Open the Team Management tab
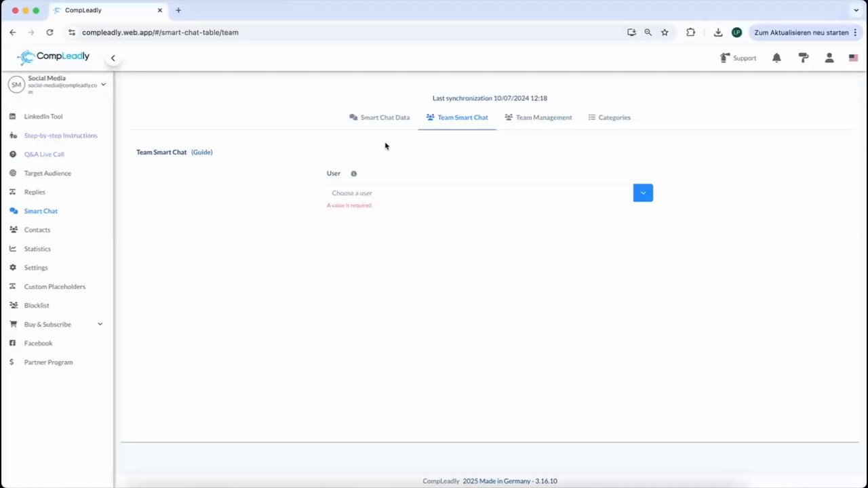This screenshot has height=488, width=868. pyautogui.click(x=538, y=117)
